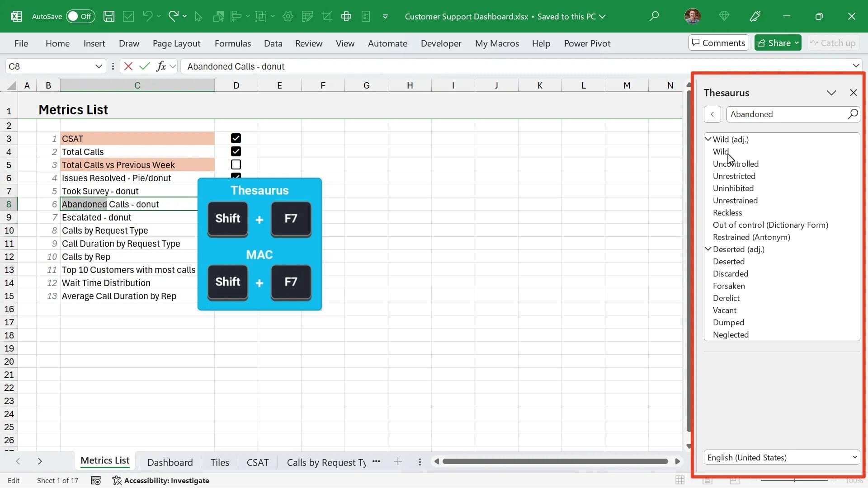868x488 pixels.
Task: Click the Crop tool icon in Quick Access Toolbar
Action: tap(327, 16)
